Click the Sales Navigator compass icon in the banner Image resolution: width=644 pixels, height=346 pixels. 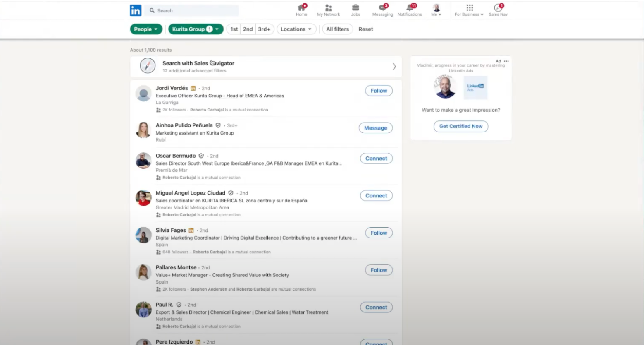[148, 66]
